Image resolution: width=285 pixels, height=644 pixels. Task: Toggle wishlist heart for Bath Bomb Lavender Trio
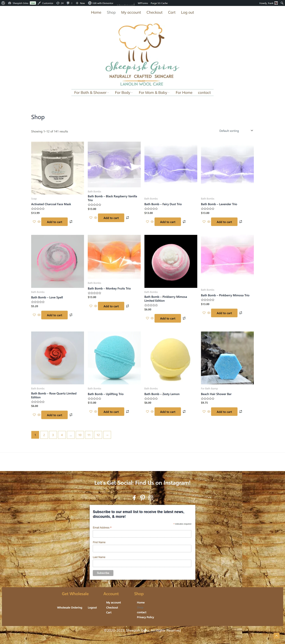(x=204, y=222)
